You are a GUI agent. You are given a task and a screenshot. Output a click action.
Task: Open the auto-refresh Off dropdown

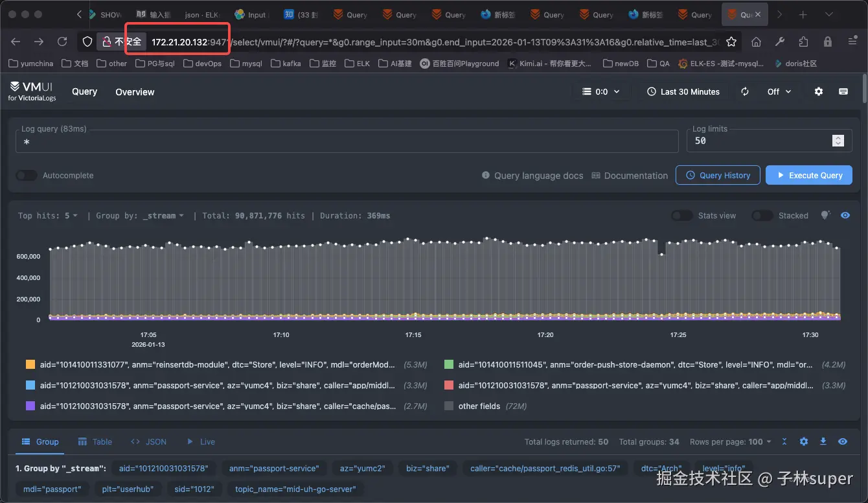tap(779, 91)
